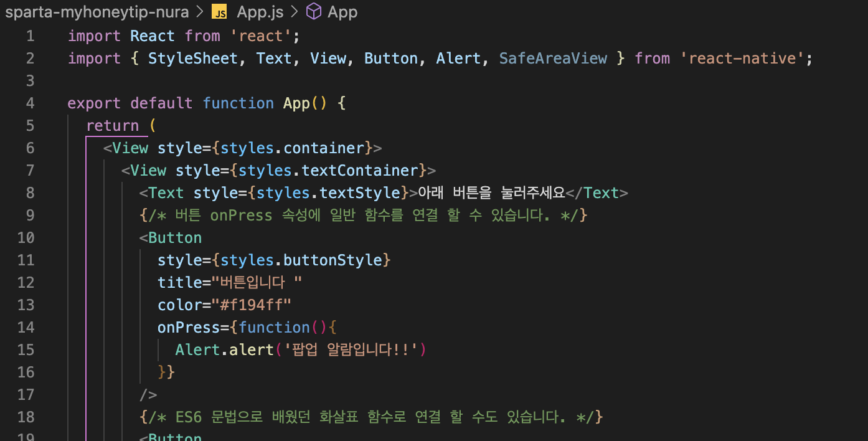Click the closing </Text> tag
This screenshot has width=868, height=441.
(x=597, y=193)
